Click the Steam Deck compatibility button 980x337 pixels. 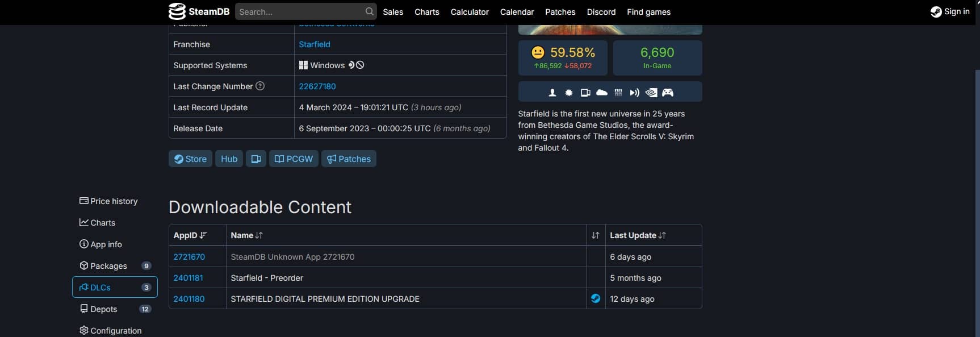tap(256, 159)
